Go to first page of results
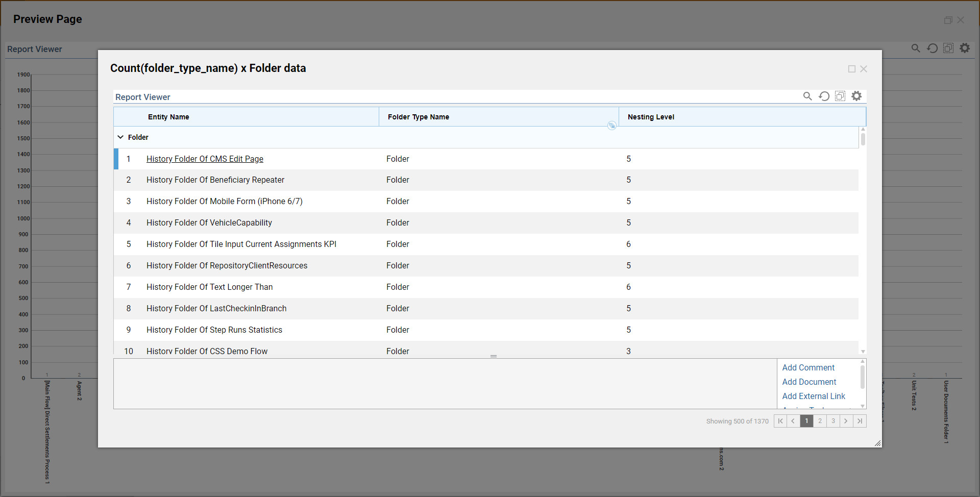980x497 pixels. [780, 421]
